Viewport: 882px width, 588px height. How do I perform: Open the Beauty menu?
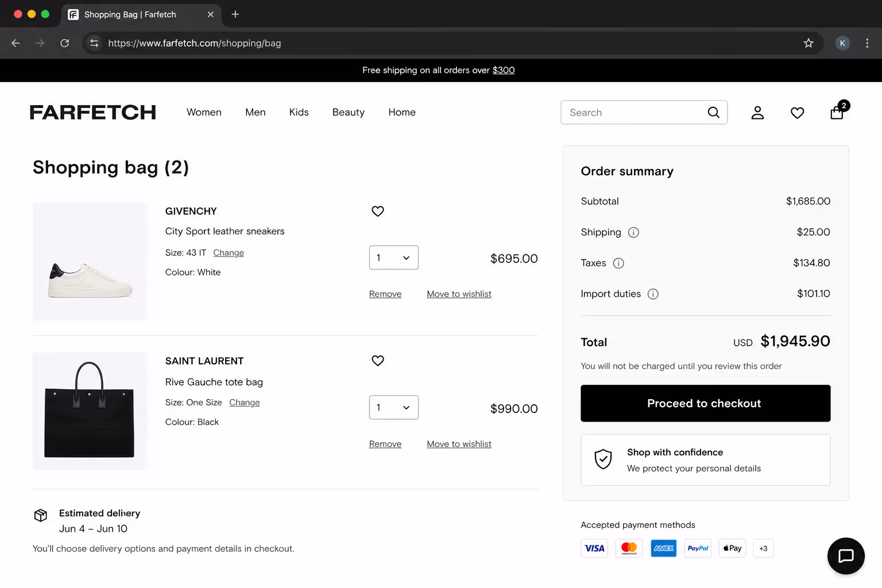tap(349, 113)
